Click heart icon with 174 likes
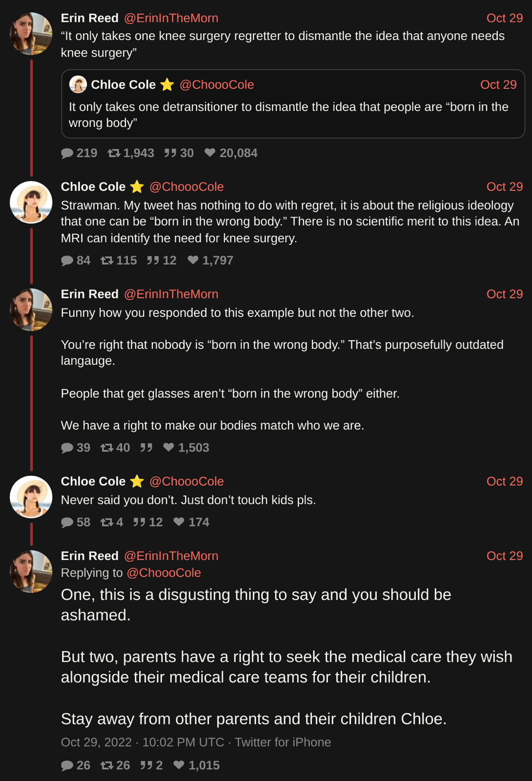This screenshot has height=781, width=532. pyautogui.click(x=179, y=522)
